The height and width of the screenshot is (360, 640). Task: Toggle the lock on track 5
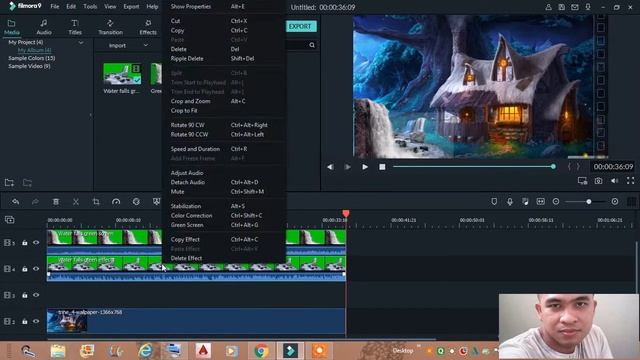[x=24, y=243]
